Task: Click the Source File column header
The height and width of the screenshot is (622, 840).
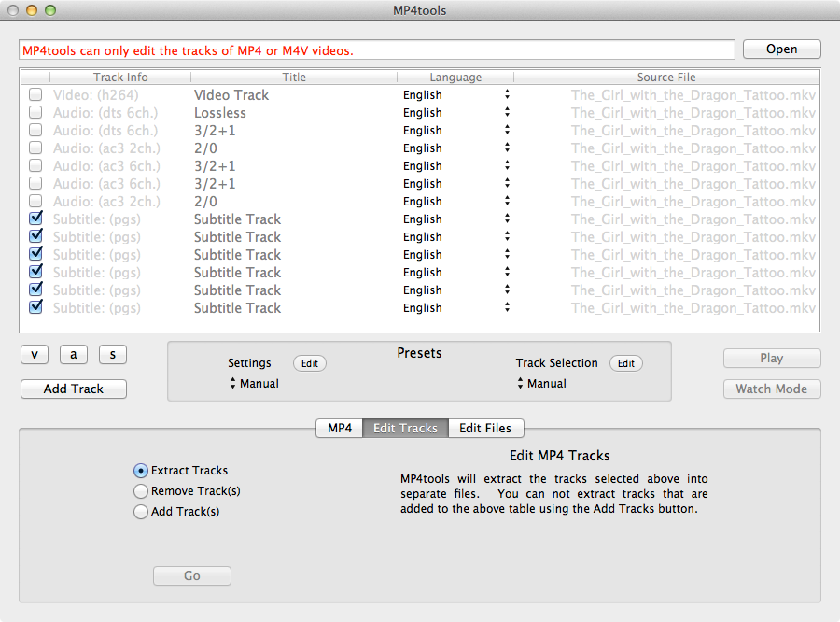Action: pyautogui.click(x=666, y=77)
